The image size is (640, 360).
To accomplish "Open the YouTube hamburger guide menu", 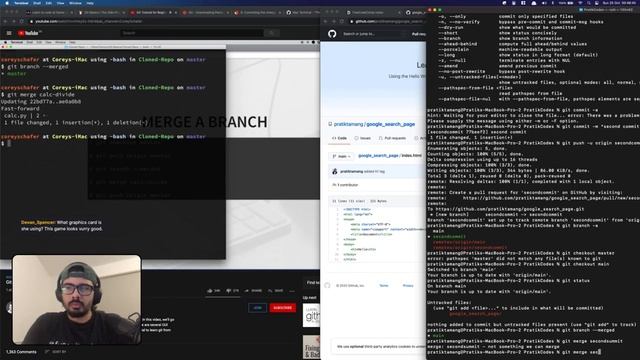I will (9, 33).
